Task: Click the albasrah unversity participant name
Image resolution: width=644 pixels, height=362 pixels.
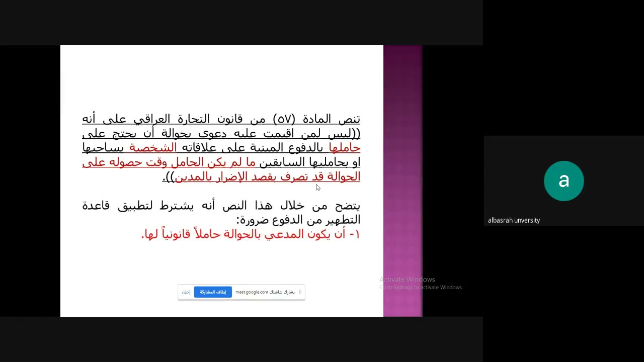Action: tap(514, 220)
